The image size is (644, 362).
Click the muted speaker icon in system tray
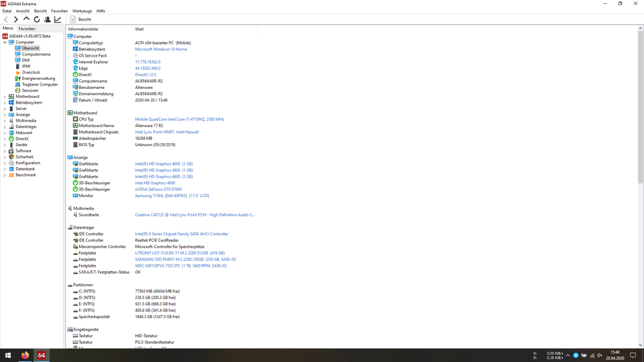coord(600,356)
